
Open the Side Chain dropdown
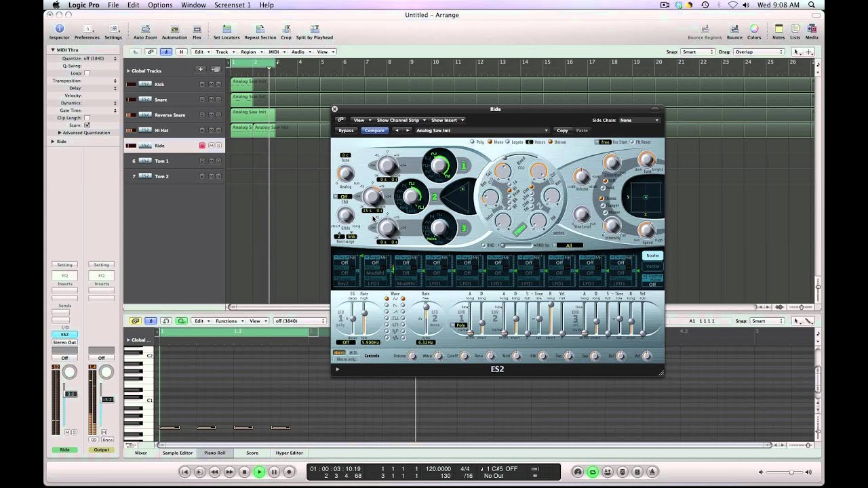pyautogui.click(x=639, y=120)
